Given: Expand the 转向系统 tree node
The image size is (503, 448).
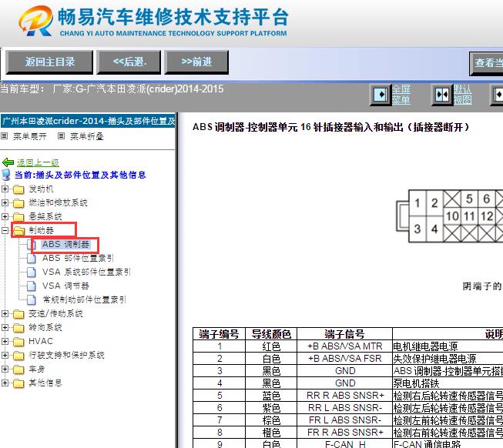Looking at the screenshot, I should point(5,327).
